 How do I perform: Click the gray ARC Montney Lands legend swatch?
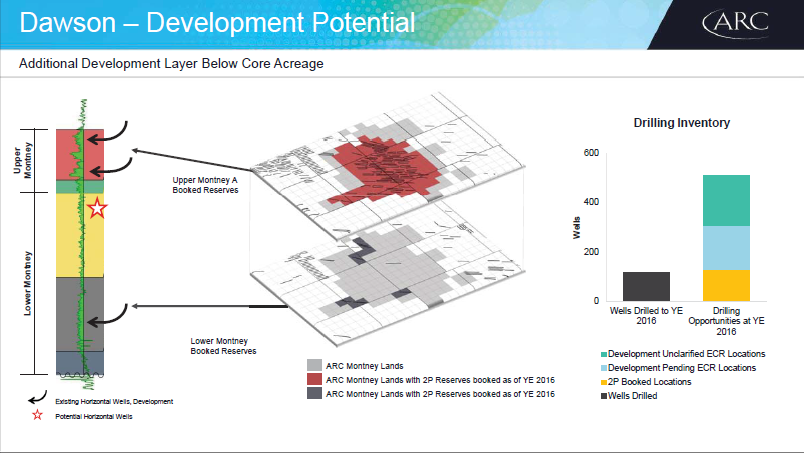314,365
